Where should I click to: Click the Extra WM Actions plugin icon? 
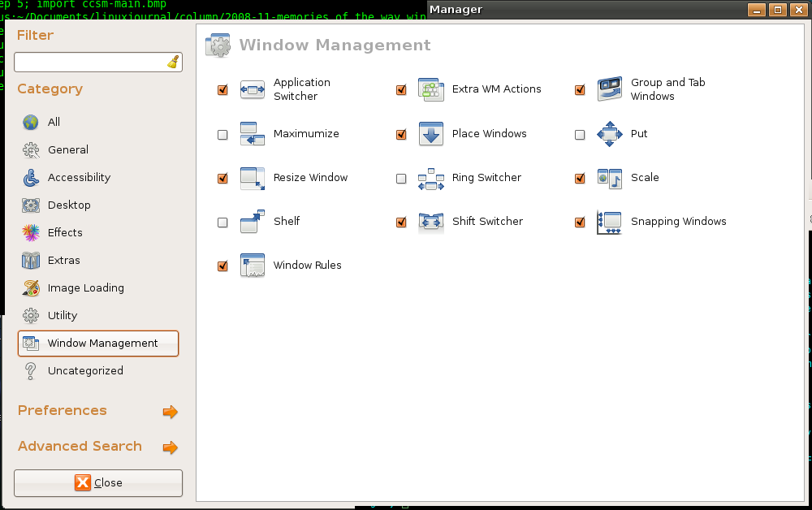(x=431, y=90)
